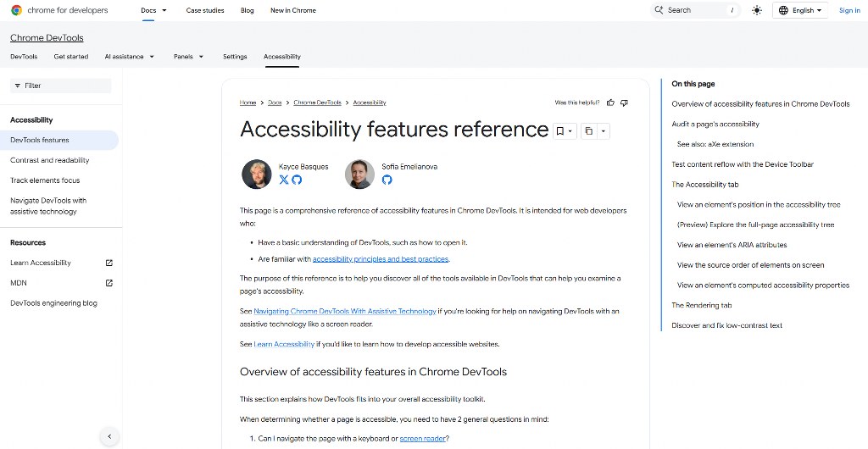Open Learn Accessibility sidebar resource
This screenshot has width=868, height=449.
click(41, 263)
